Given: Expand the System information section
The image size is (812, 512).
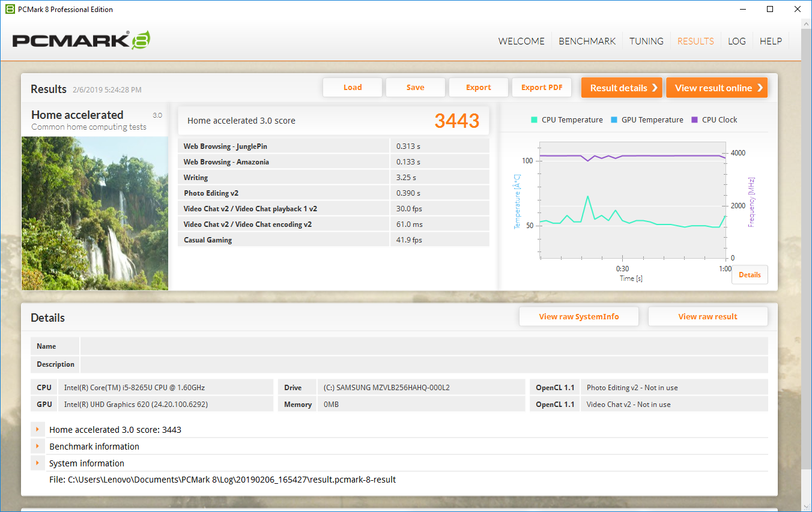Looking at the screenshot, I should click(x=37, y=463).
